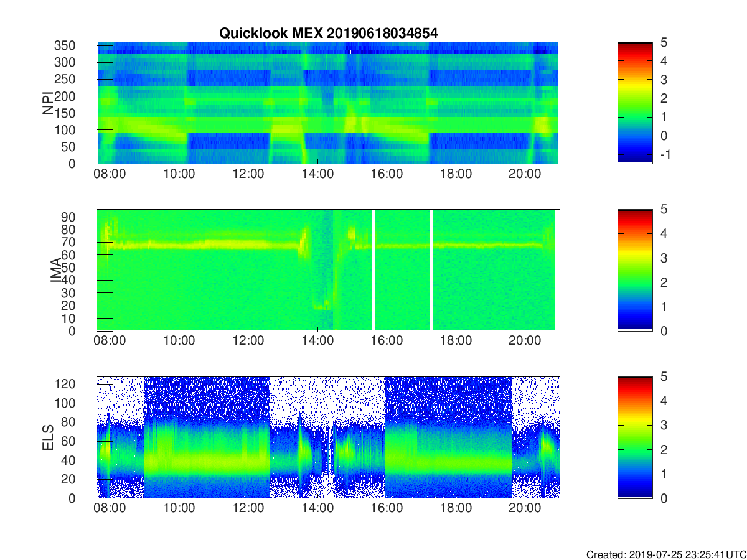
Task: Click the NPI spectrogram plot area
Action: tap(329, 103)
